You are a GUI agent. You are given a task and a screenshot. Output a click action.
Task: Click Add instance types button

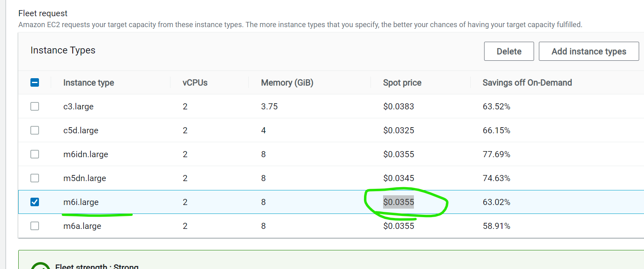tap(589, 51)
